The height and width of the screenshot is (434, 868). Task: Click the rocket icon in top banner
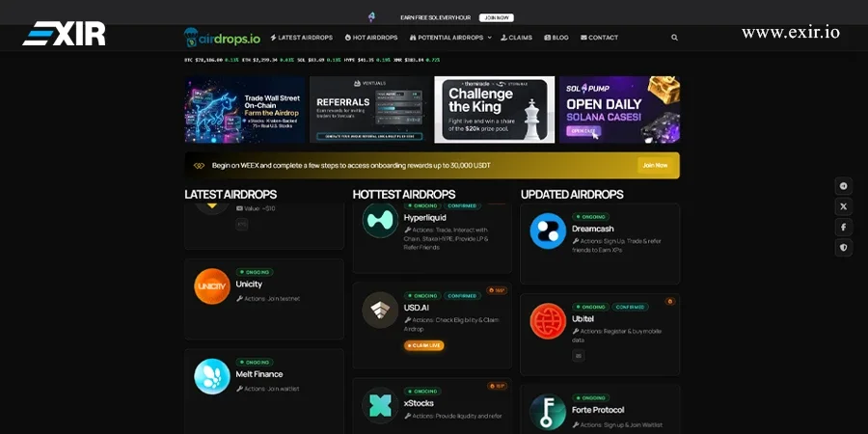(371, 17)
